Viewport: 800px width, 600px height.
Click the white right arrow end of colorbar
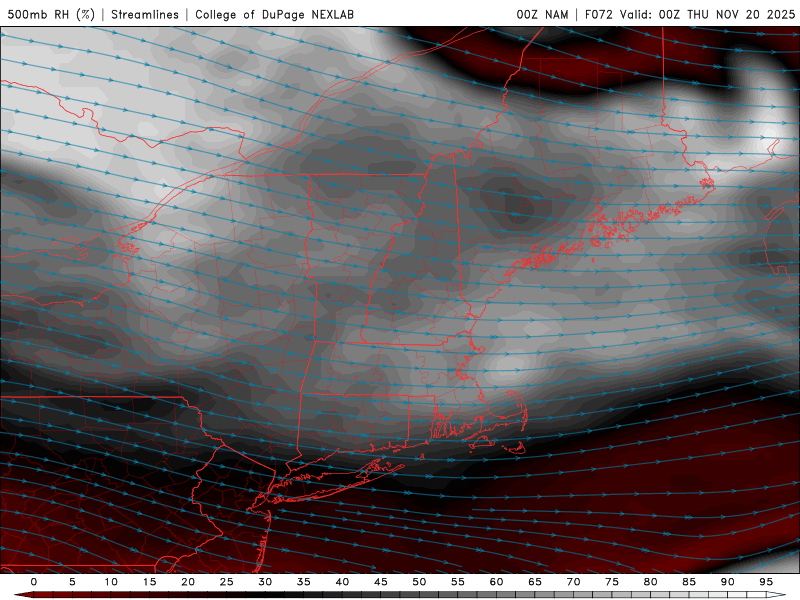(778, 595)
